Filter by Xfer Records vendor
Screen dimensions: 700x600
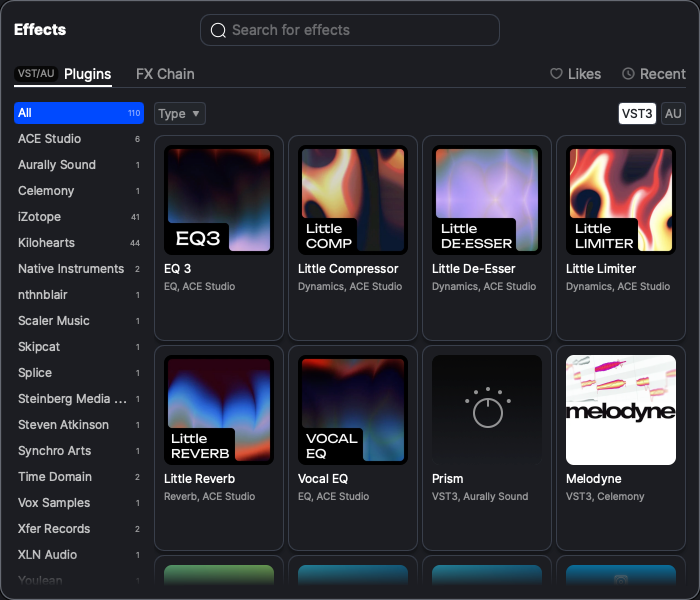click(79, 529)
